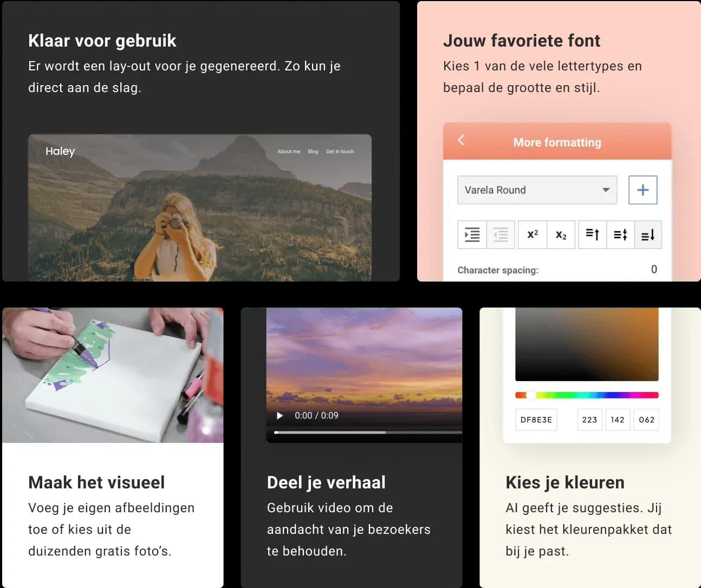The height and width of the screenshot is (588, 701).
Task: Click the canvas painting photo
Action: coord(113,375)
